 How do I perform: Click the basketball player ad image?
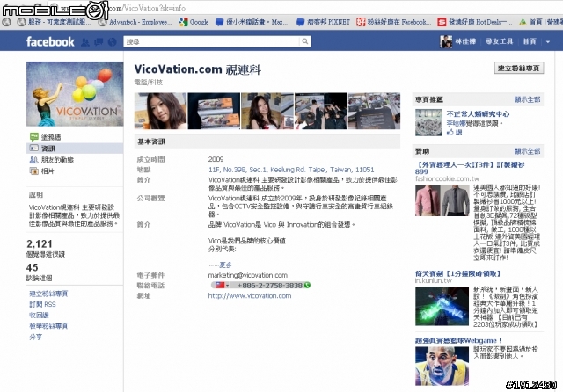(442, 366)
